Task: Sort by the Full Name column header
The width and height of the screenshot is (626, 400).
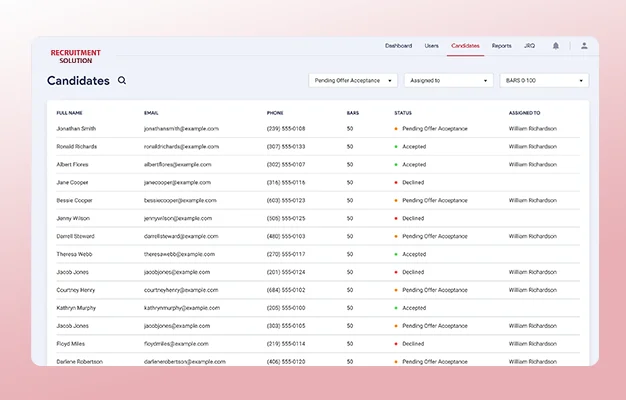Action: (69, 113)
